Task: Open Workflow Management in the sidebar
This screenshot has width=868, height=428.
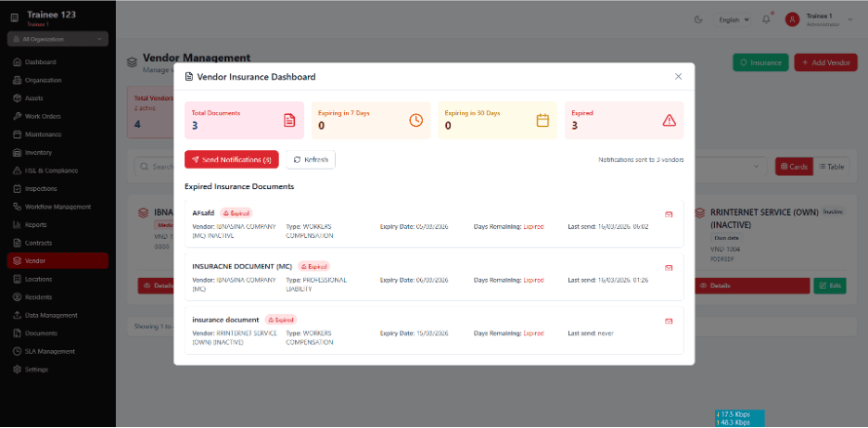Action: [57, 207]
